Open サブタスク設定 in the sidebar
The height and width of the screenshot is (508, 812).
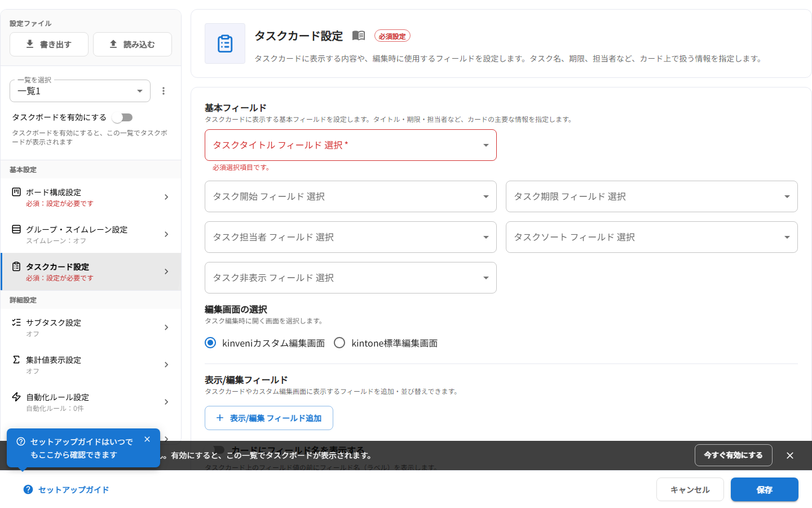click(91, 327)
